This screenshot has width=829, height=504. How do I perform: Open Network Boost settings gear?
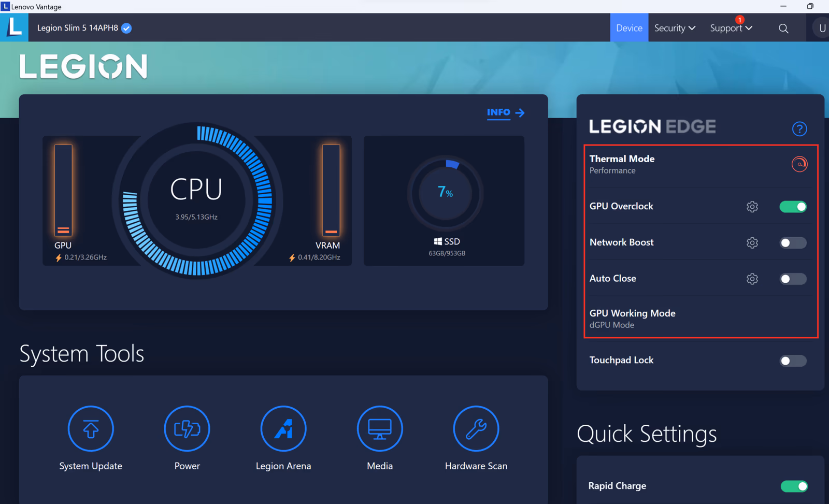coord(752,243)
